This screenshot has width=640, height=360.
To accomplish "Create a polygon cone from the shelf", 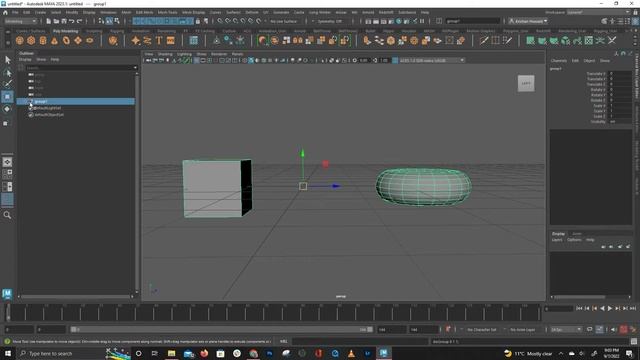I will 54,40.
